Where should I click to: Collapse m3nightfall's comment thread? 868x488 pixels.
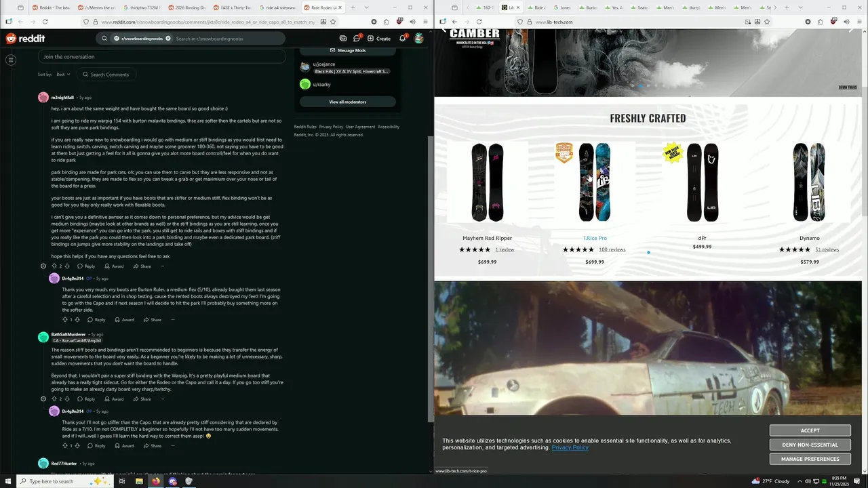[x=43, y=266]
